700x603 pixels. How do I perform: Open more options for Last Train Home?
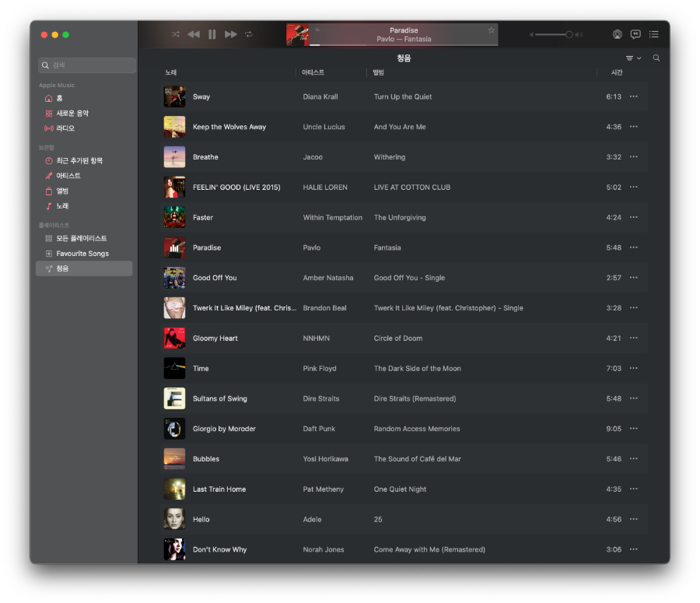tap(633, 489)
